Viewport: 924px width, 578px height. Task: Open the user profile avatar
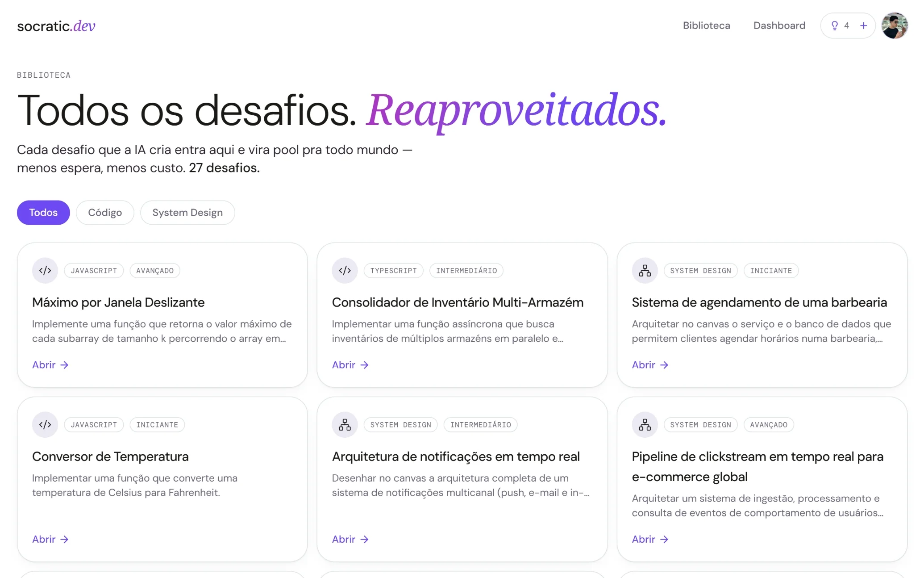coord(894,25)
